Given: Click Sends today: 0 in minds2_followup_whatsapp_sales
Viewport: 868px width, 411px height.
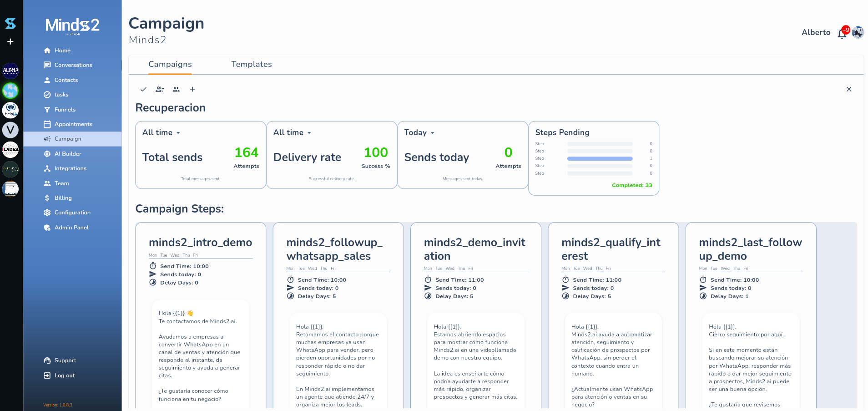Looking at the screenshot, I should click(x=318, y=288).
